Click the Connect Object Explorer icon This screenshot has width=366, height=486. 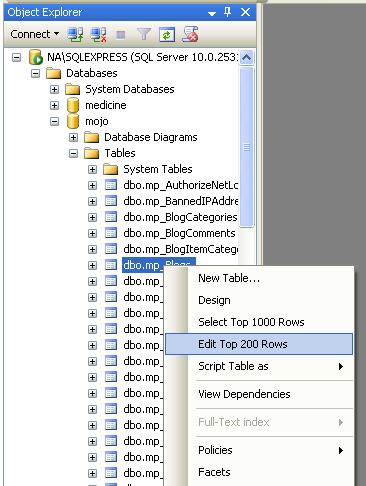[x=76, y=34]
